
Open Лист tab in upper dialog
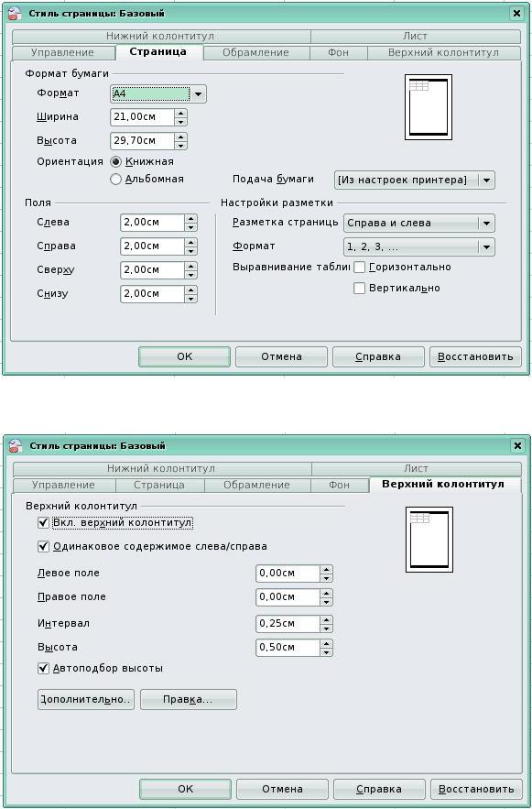click(415, 36)
